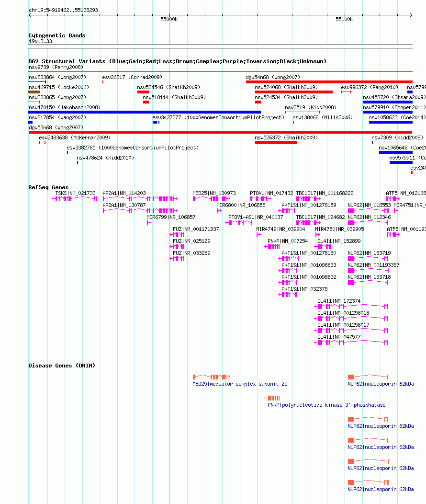The width and height of the screenshot is (426, 504).
Task: Select the nsv458720 (Itsara2009) label
Action: pyautogui.click(x=394, y=97)
